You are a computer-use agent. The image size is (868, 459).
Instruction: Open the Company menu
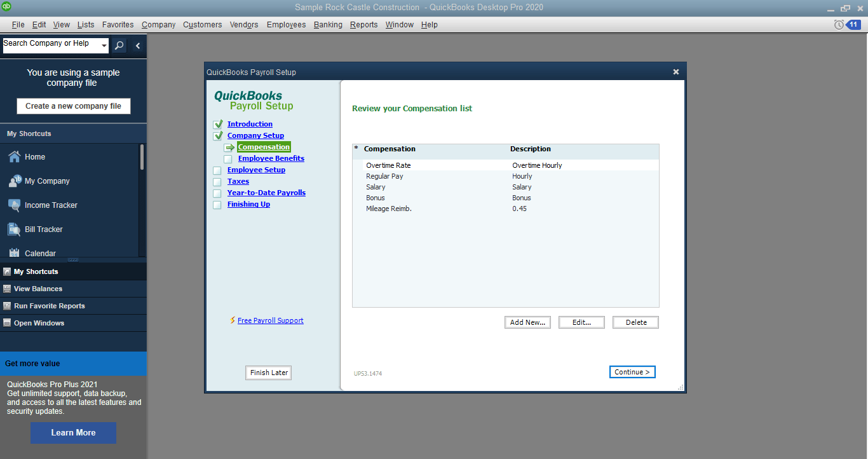click(159, 25)
